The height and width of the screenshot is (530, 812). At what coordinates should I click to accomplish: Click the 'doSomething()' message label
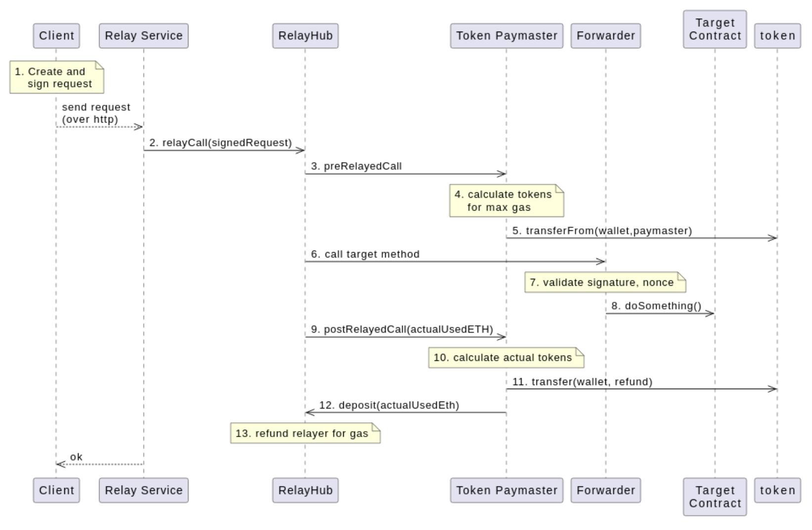(x=656, y=306)
